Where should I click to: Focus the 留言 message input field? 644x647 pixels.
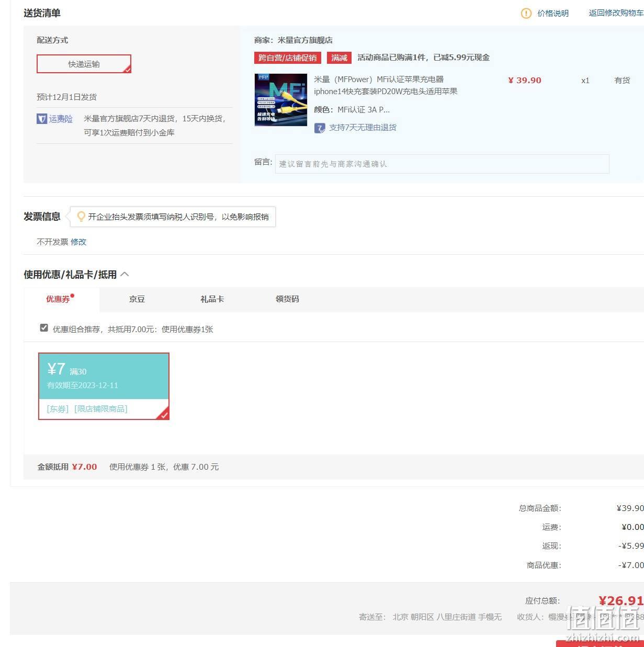[x=442, y=164]
